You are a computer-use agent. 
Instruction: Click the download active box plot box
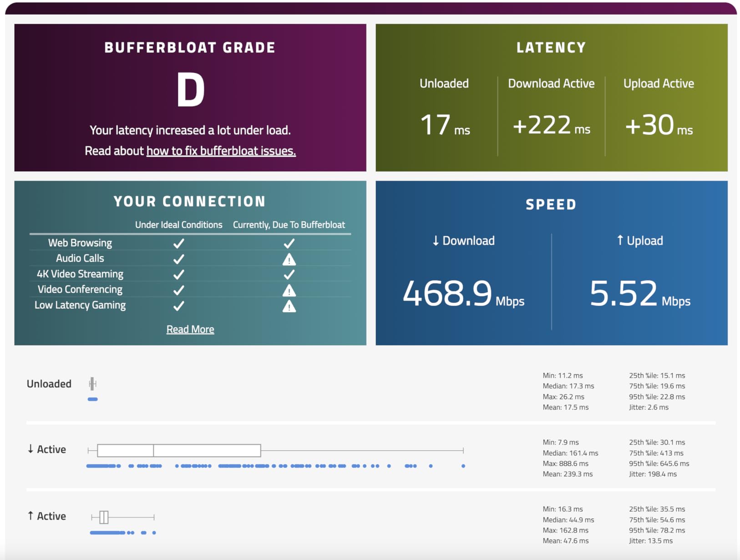tap(179, 450)
